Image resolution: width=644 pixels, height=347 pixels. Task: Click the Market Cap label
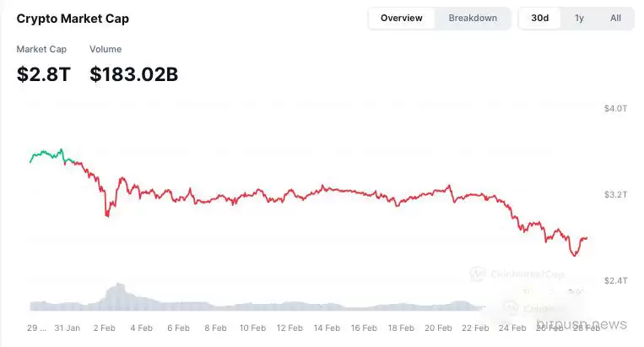point(41,49)
